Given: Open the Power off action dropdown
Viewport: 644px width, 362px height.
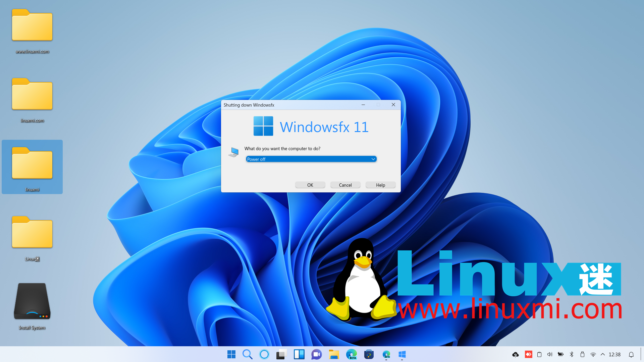Looking at the screenshot, I should click(311, 159).
